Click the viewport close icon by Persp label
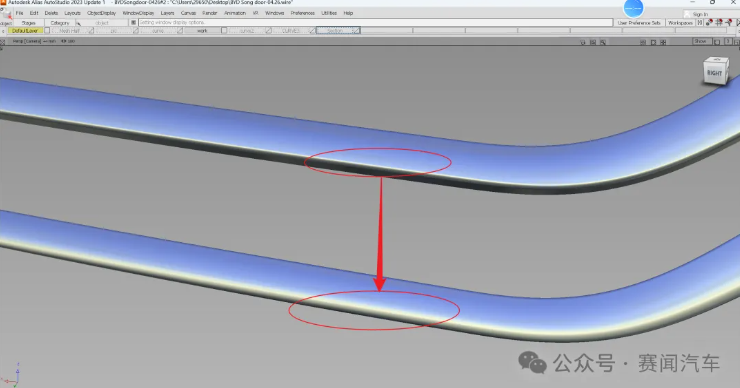The width and height of the screenshot is (740, 388). click(2, 42)
